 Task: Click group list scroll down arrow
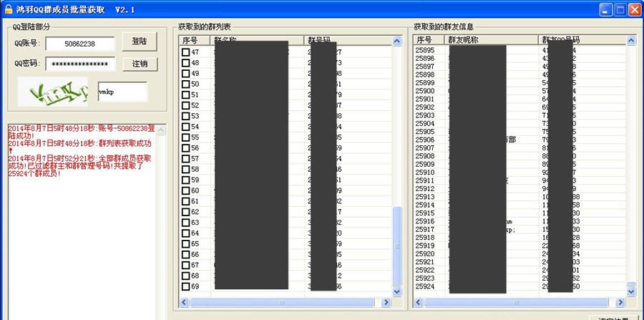(396, 291)
